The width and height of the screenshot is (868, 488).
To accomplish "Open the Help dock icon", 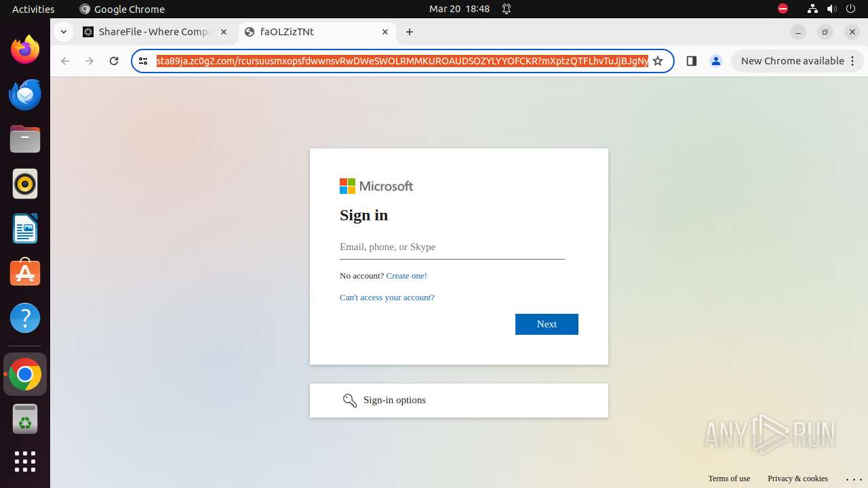I will (x=25, y=318).
